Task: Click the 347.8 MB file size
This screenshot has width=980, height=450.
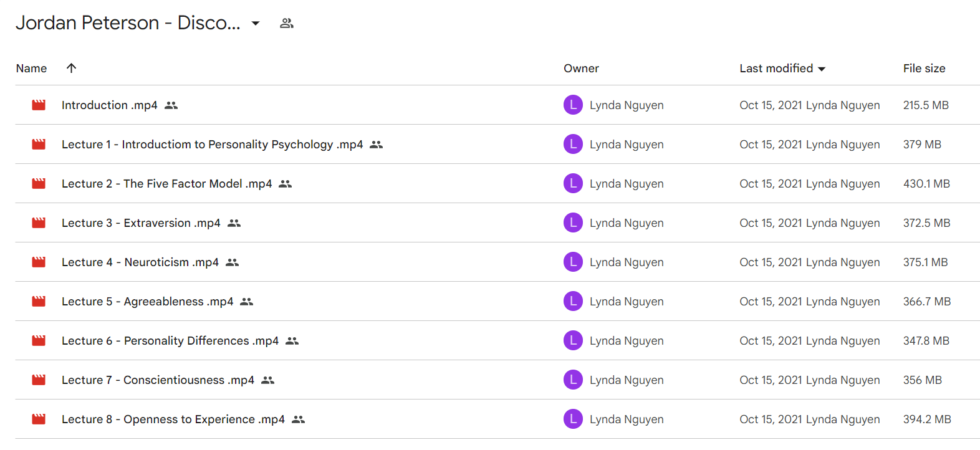Action: pos(926,341)
